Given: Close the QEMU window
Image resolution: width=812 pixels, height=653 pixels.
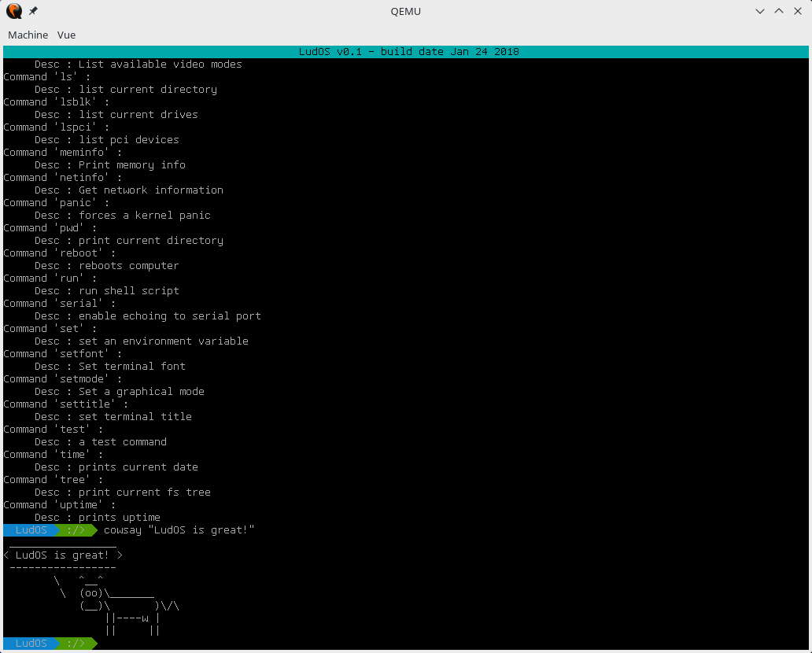Looking at the screenshot, I should pyautogui.click(x=798, y=11).
